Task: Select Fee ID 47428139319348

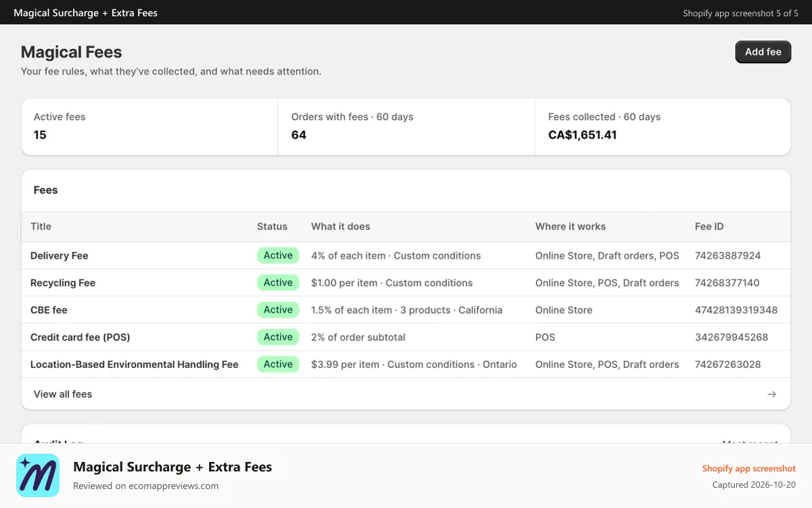Action: [x=736, y=310]
